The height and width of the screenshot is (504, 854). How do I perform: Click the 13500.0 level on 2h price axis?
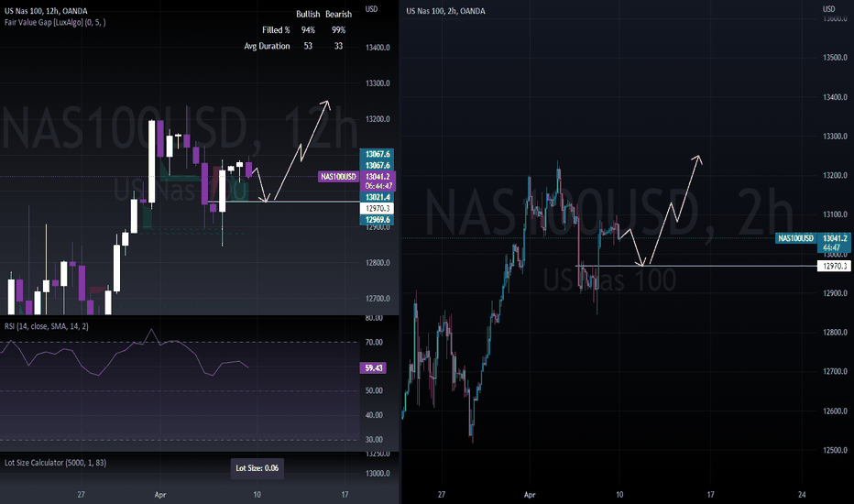(836, 58)
